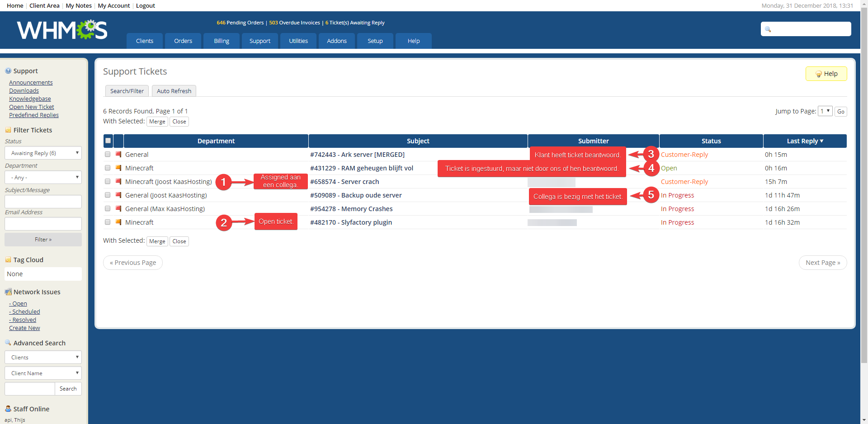Click the orange flag icon on RAM geheugen ticket
This screenshot has width=868, height=424.
[x=118, y=168]
